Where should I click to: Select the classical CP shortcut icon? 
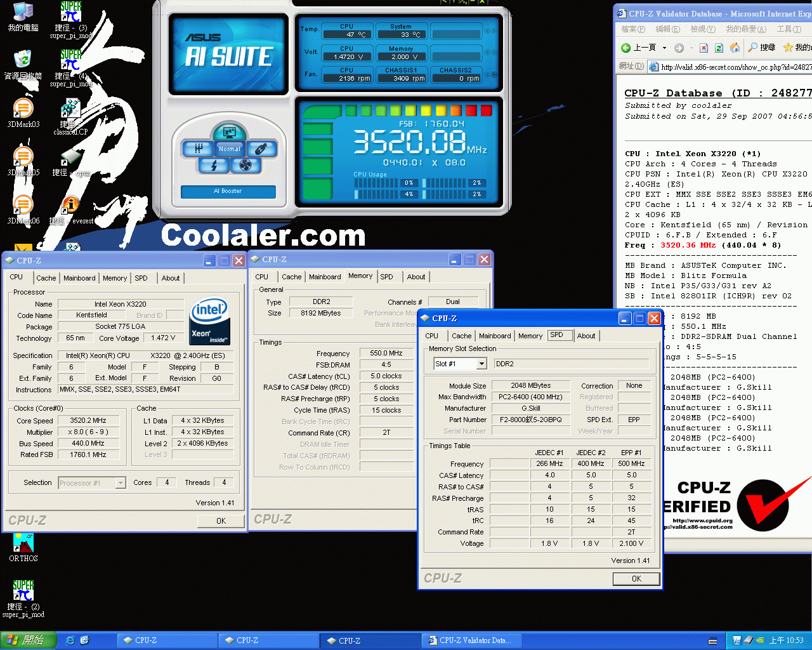[70, 117]
